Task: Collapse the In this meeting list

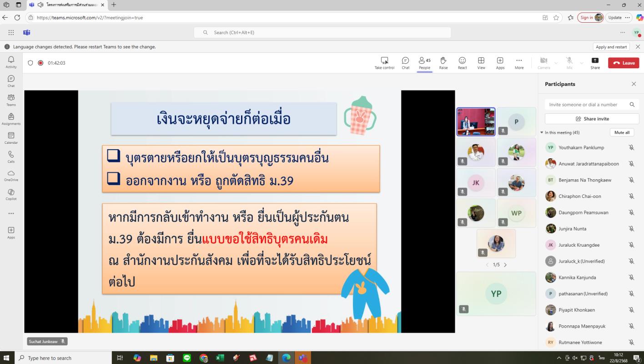Action: tap(542, 133)
